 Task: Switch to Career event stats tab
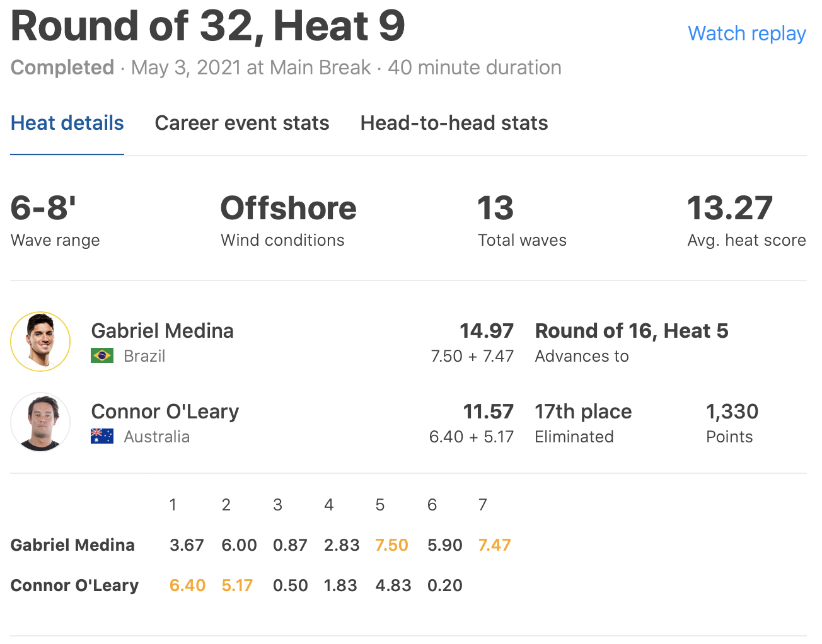[x=242, y=123]
